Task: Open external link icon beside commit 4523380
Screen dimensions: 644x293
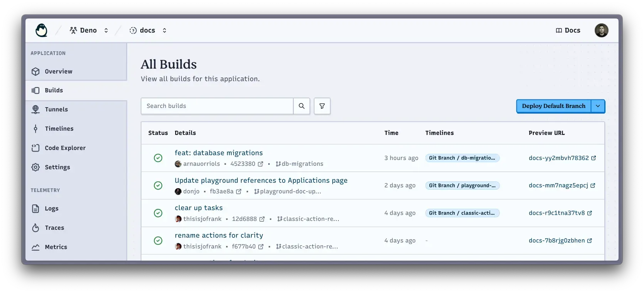Action: click(261, 164)
